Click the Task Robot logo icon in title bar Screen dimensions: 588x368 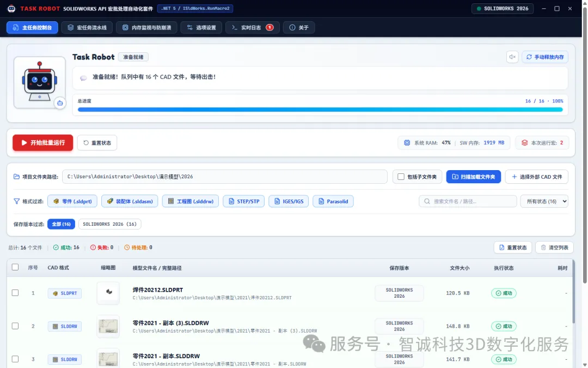pos(11,8)
